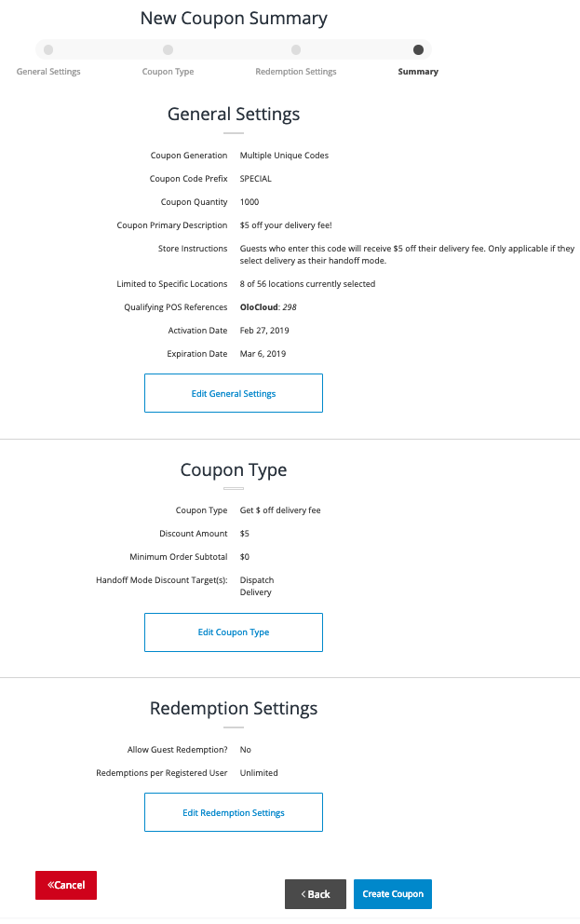The image size is (580, 924).
Task: Select the bold Summary step label
Action: click(x=418, y=71)
